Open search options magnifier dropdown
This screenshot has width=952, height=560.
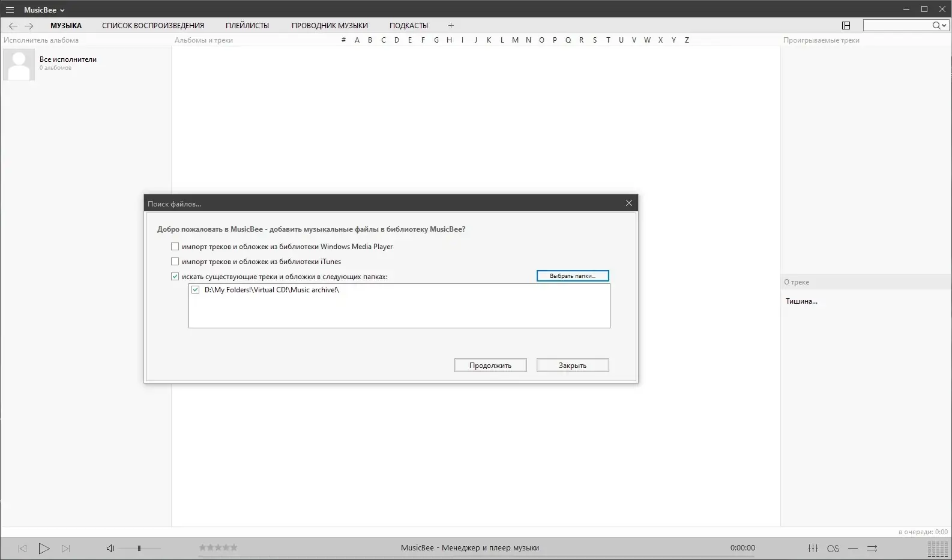click(939, 25)
